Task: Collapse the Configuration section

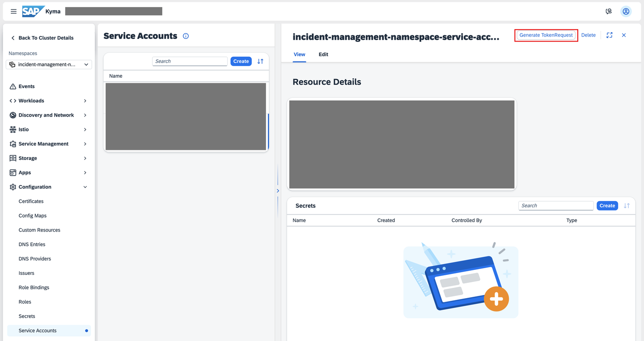Action: coord(85,187)
